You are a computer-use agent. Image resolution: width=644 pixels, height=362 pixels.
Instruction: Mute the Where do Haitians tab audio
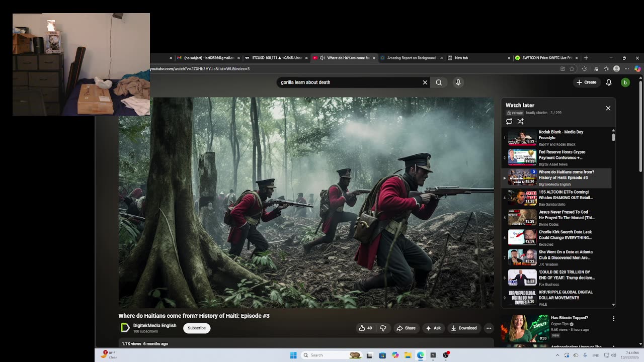323,58
